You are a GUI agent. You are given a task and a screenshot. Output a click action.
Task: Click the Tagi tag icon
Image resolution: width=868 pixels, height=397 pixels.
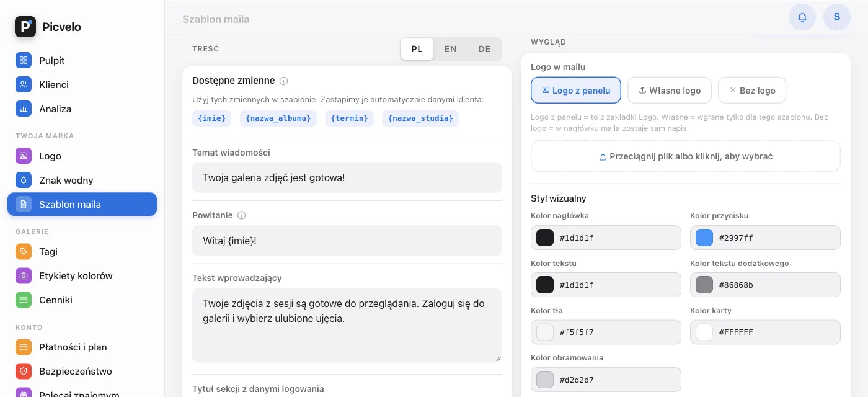24,252
